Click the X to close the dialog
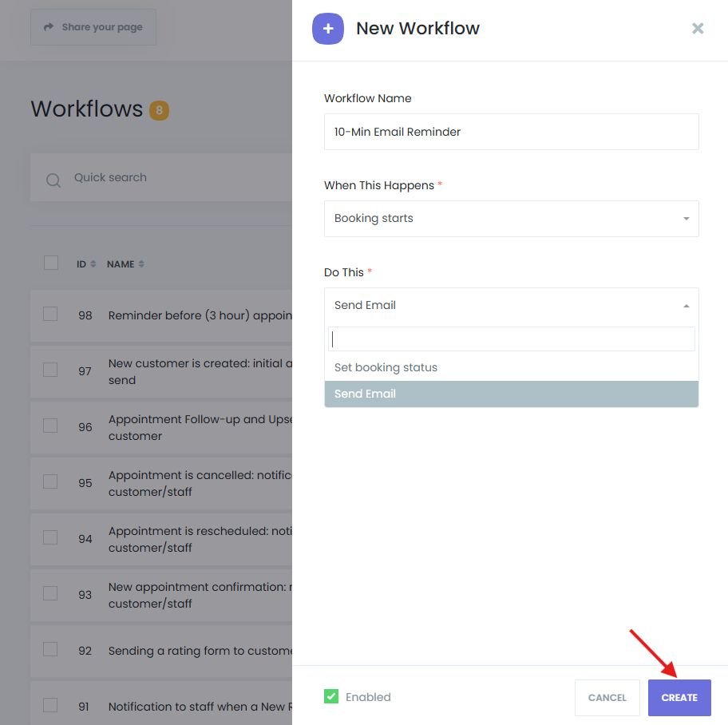Viewport: 728px width, 725px height. [698, 28]
